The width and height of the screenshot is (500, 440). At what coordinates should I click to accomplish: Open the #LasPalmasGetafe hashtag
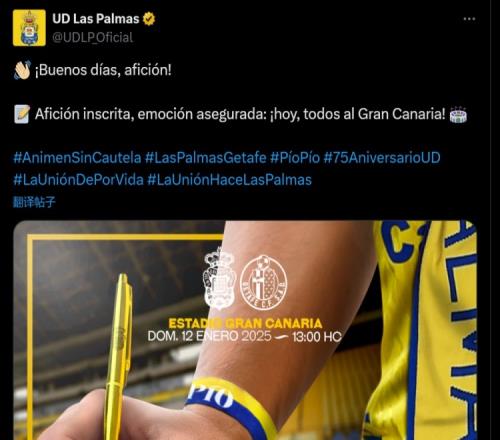click(x=206, y=158)
